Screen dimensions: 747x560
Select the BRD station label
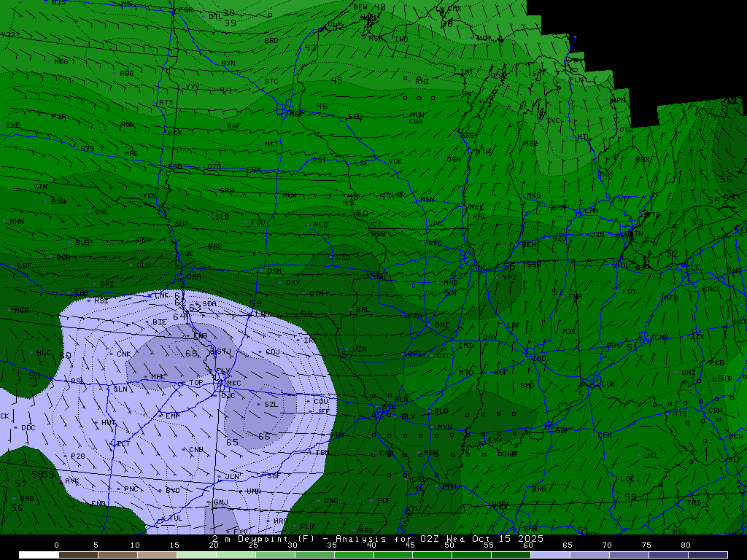pos(271,41)
